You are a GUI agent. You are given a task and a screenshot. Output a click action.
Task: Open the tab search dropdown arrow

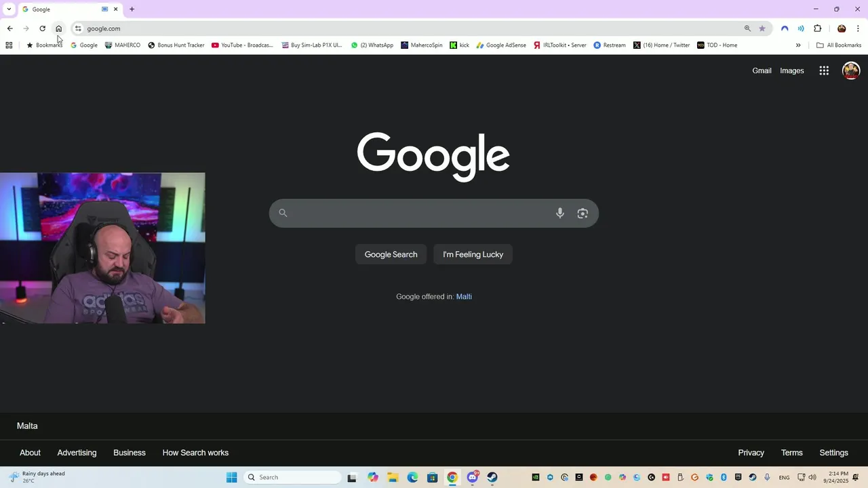[9, 9]
